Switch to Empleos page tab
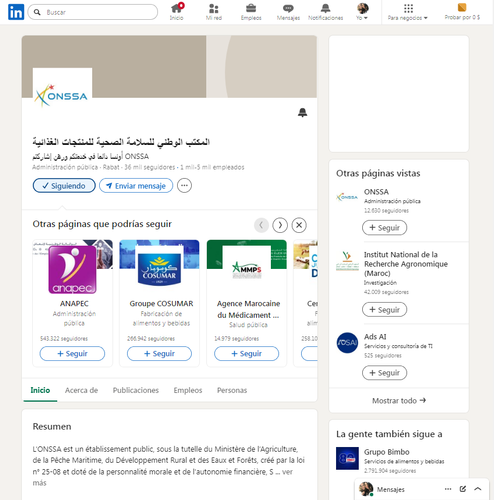 tap(188, 390)
